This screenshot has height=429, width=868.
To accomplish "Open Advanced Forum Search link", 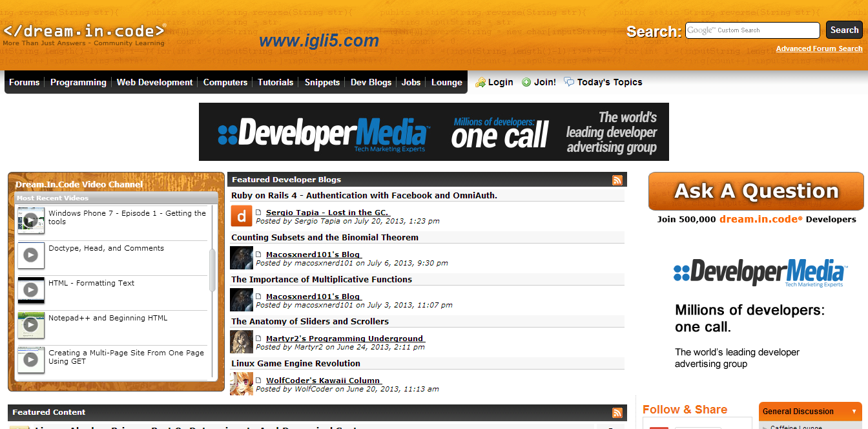I will coord(819,48).
